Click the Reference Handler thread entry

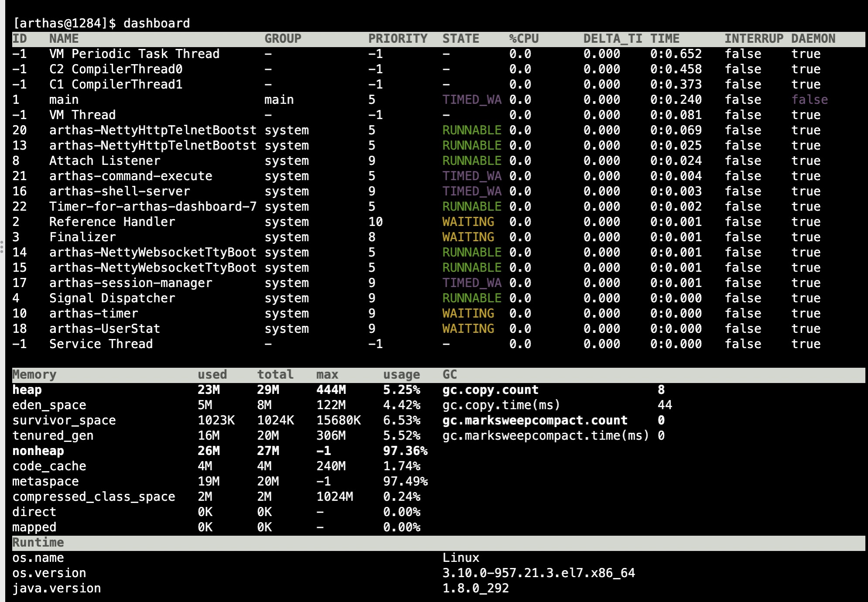pyautogui.click(x=112, y=222)
